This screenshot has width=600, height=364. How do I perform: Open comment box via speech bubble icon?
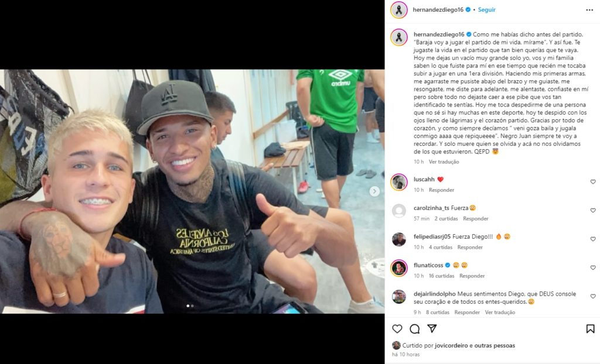coord(415,329)
